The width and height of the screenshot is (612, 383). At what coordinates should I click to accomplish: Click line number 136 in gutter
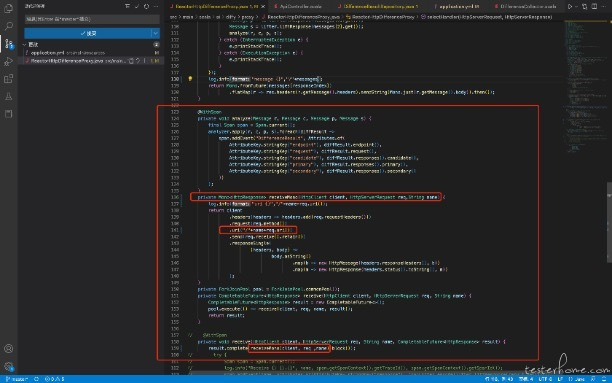pos(175,197)
